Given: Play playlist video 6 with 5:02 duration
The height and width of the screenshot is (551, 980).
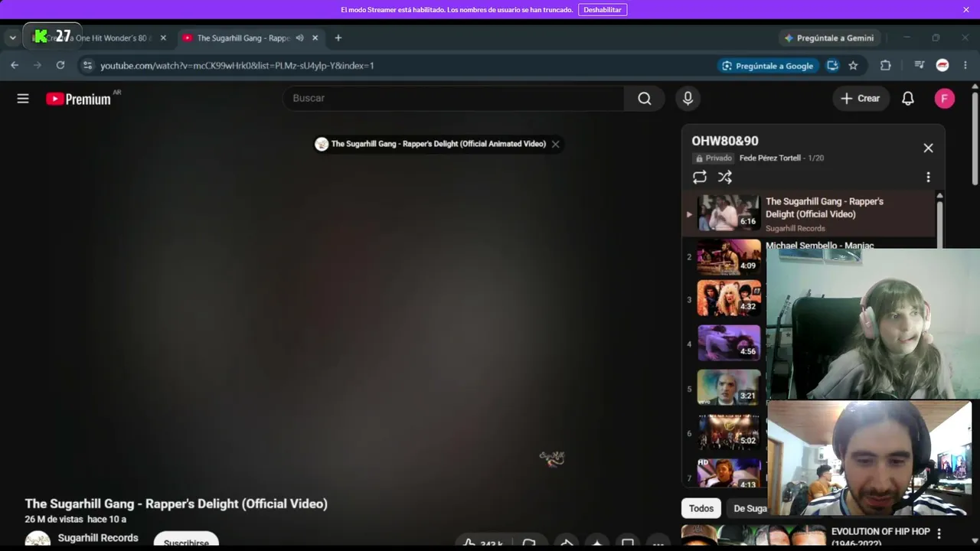Looking at the screenshot, I should pos(729,432).
